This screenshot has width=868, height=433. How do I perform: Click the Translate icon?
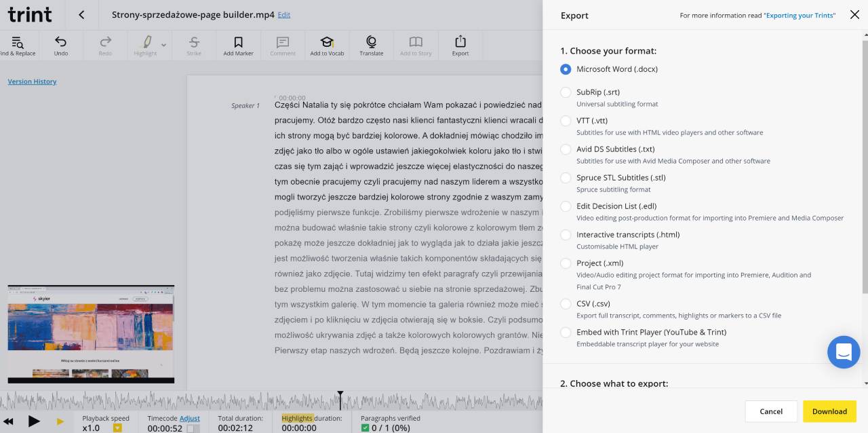[x=371, y=42]
